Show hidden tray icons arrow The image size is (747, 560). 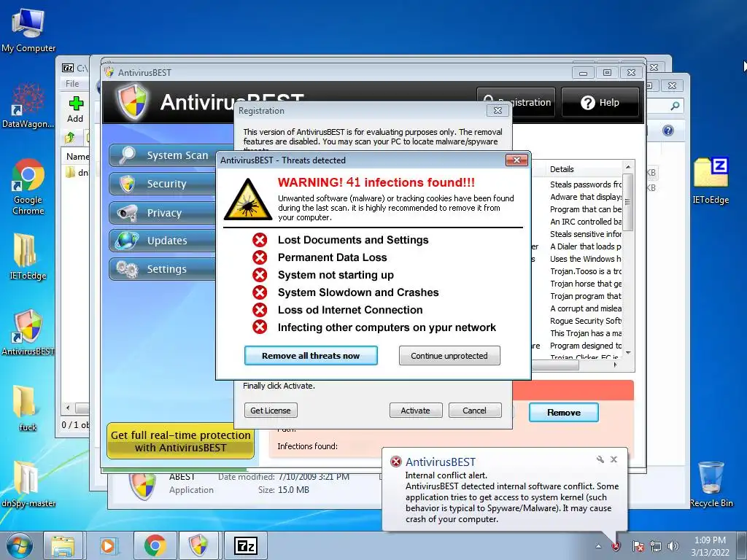click(x=598, y=546)
